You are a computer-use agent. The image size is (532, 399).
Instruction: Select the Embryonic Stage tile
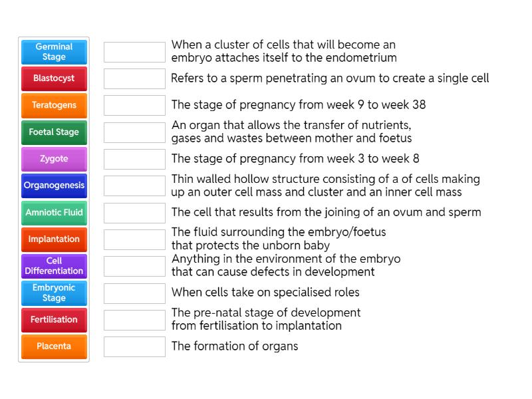[x=54, y=293]
